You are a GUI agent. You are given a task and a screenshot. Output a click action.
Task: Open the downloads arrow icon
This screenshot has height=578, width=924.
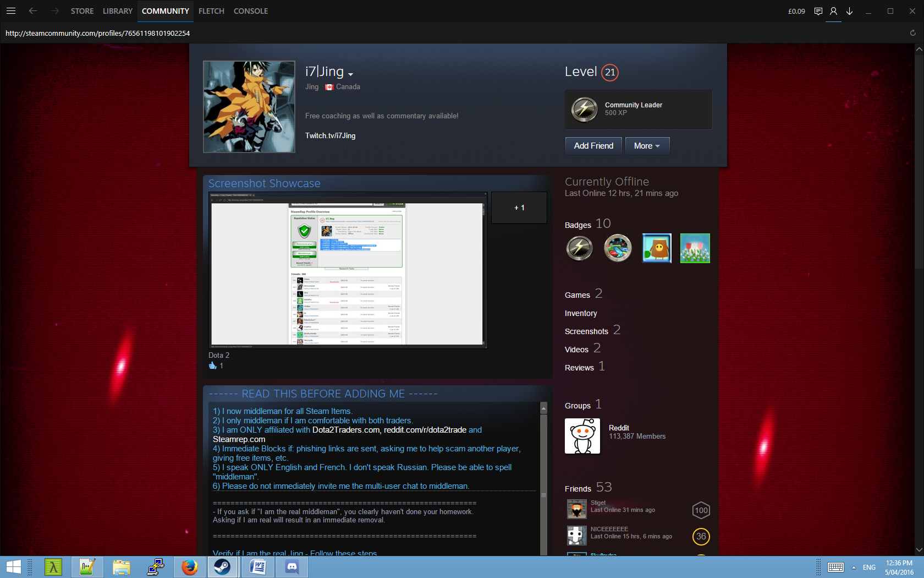(850, 11)
